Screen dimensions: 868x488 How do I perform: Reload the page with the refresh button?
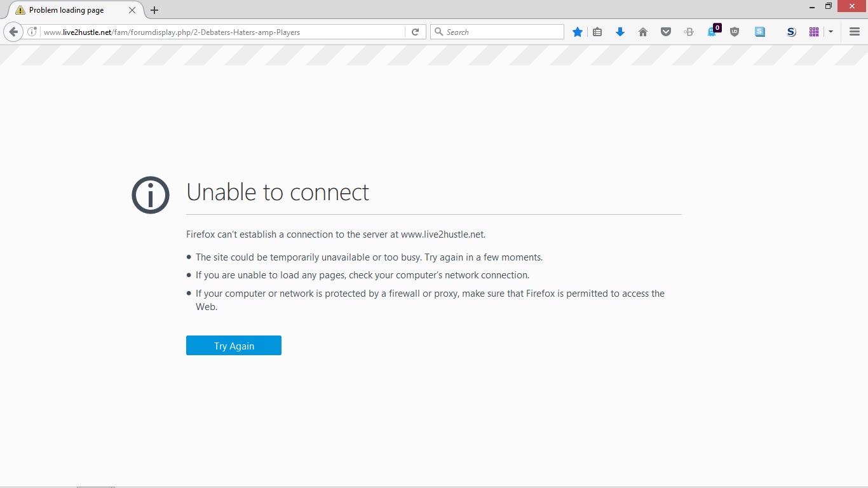pos(415,32)
